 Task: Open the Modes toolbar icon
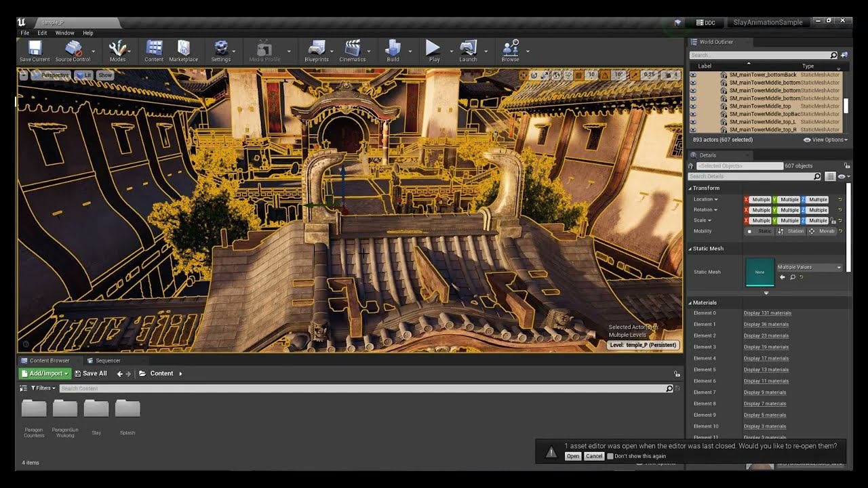[x=117, y=50]
